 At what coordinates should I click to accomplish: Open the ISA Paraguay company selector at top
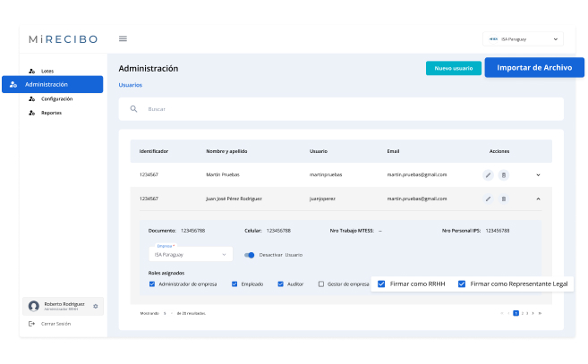tap(523, 39)
